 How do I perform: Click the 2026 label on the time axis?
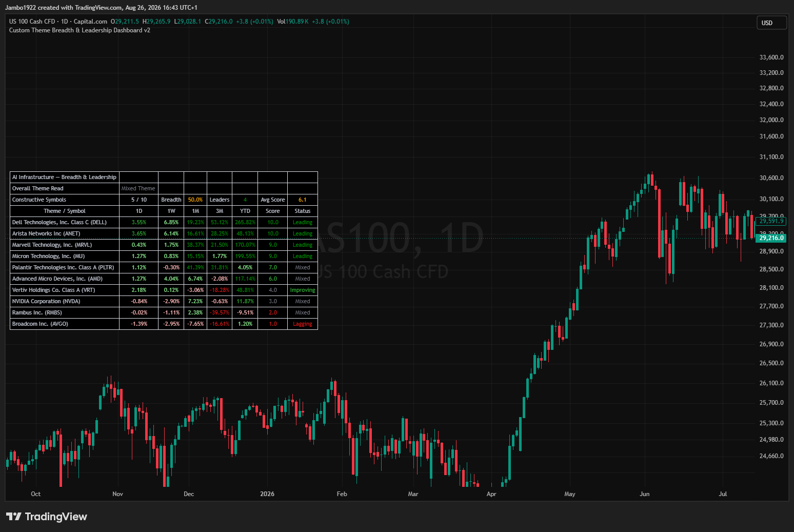[267, 494]
